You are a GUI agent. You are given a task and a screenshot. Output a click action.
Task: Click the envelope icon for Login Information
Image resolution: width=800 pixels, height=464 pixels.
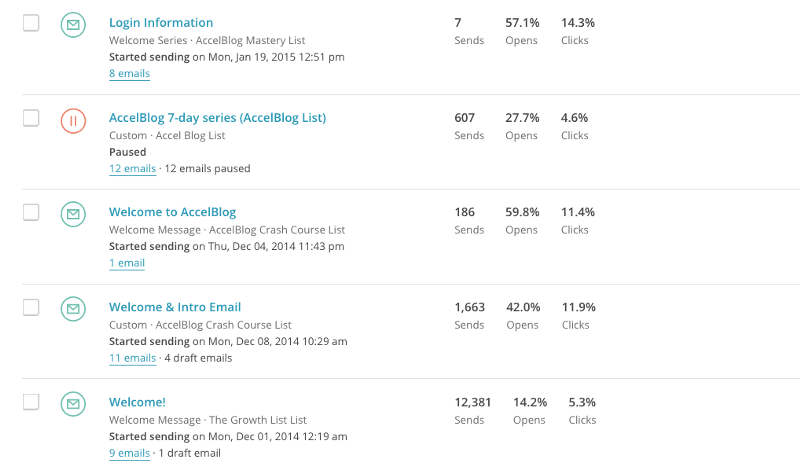73,25
